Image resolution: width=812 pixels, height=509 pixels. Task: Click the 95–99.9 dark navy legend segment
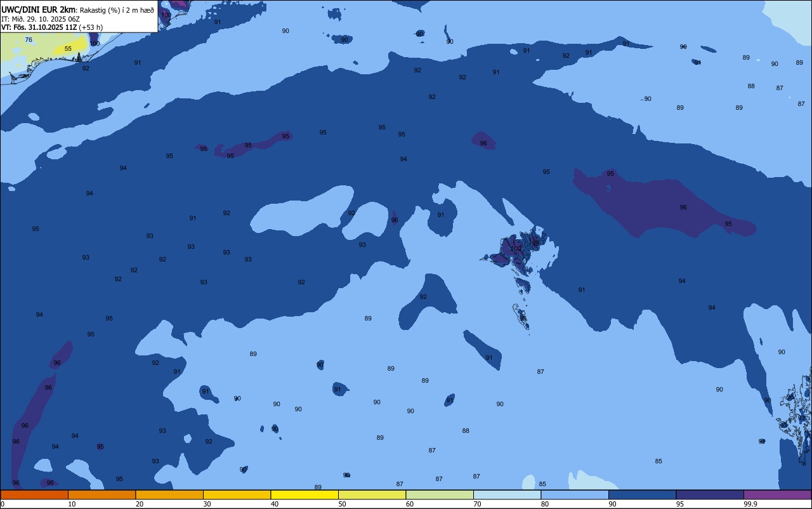(710, 494)
